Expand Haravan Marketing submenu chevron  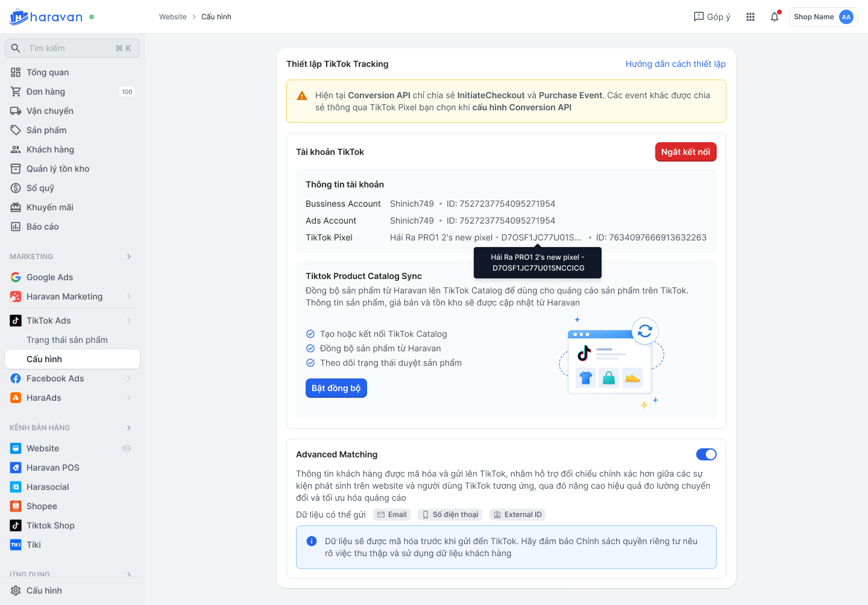click(x=129, y=296)
